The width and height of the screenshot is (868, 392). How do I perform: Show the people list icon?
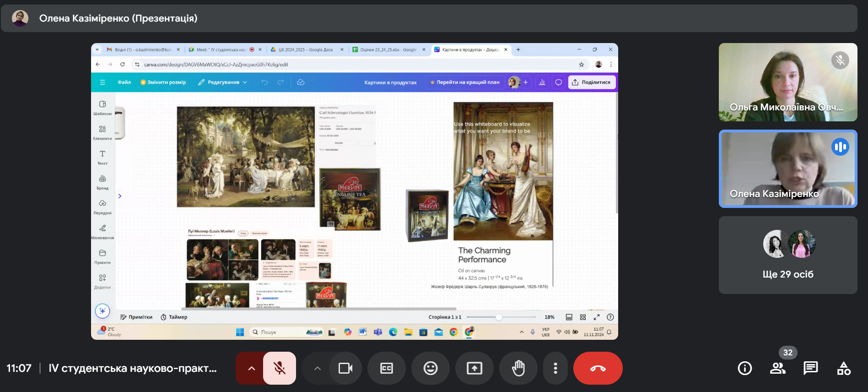777,368
